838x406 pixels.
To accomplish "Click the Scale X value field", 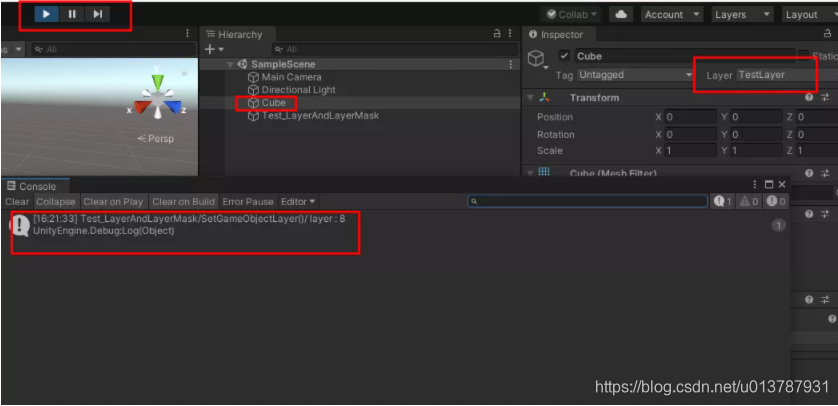I will click(690, 151).
